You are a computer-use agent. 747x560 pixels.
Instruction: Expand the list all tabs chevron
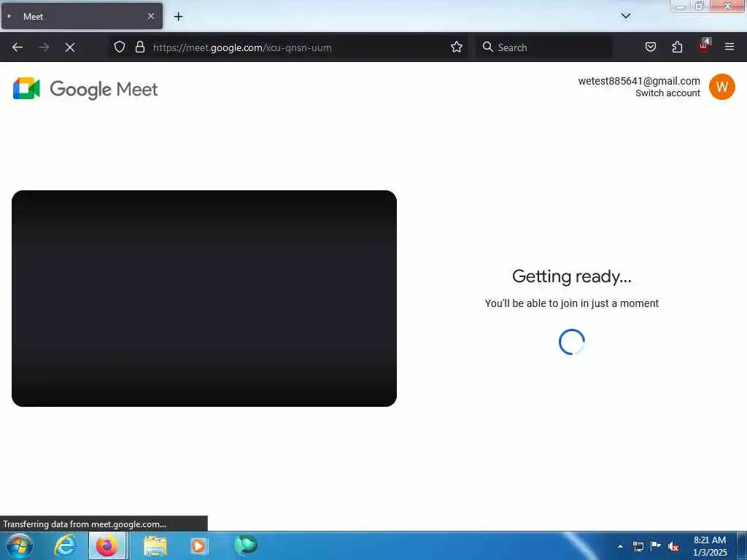626,16
